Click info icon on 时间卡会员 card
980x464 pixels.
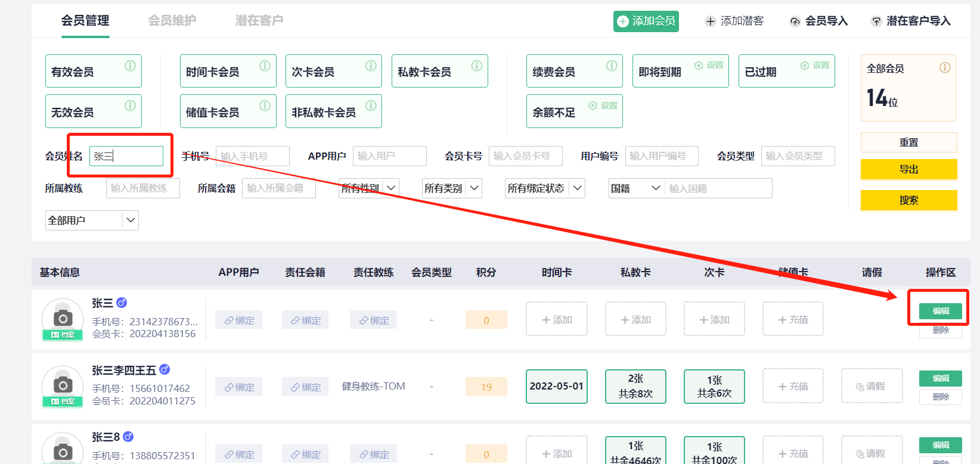(265, 66)
